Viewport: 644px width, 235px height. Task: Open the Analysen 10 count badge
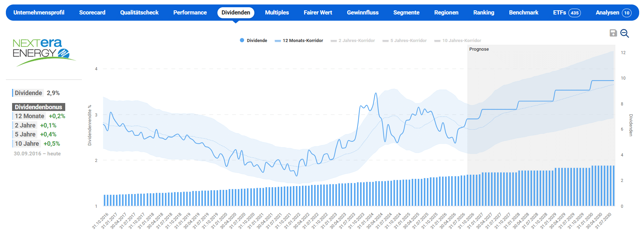click(627, 13)
